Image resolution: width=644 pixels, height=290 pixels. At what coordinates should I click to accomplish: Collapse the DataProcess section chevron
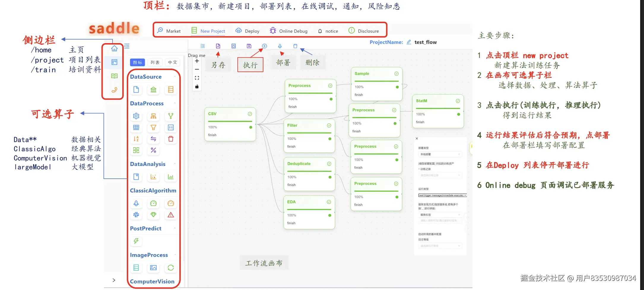point(175,103)
